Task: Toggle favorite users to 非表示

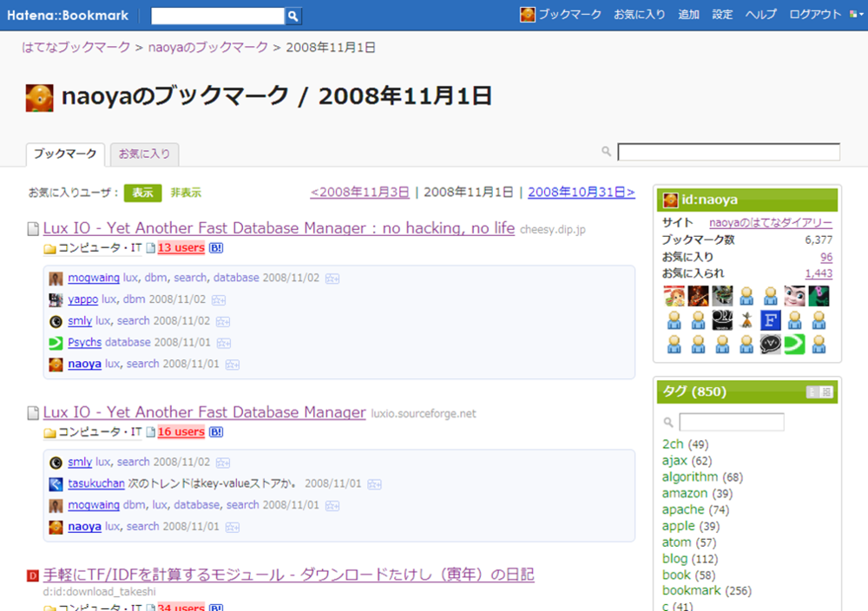Action: click(186, 193)
